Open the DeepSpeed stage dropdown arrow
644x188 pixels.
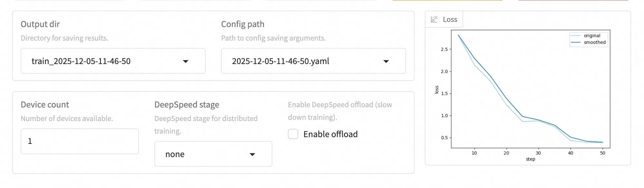coord(252,155)
